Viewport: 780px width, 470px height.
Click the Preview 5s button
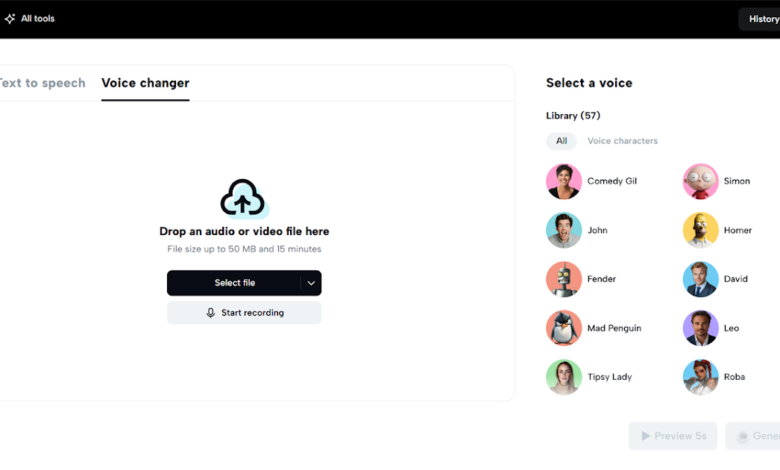pos(673,436)
